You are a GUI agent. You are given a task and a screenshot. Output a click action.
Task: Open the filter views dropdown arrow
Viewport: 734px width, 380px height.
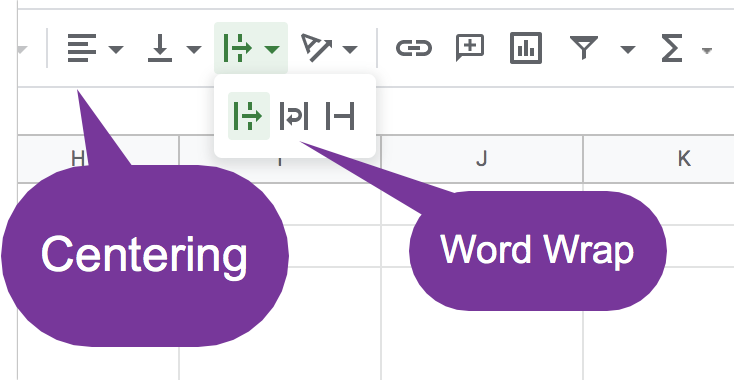[628, 49]
